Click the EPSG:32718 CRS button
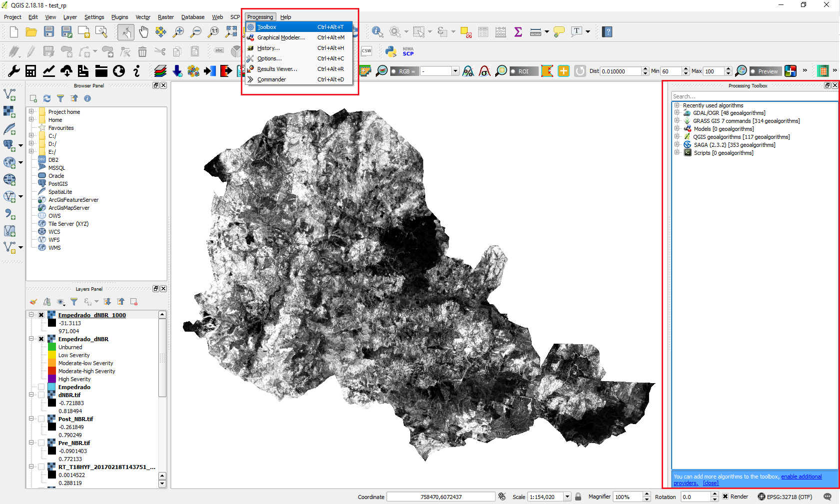The height and width of the screenshot is (504, 840). pyautogui.click(x=785, y=497)
